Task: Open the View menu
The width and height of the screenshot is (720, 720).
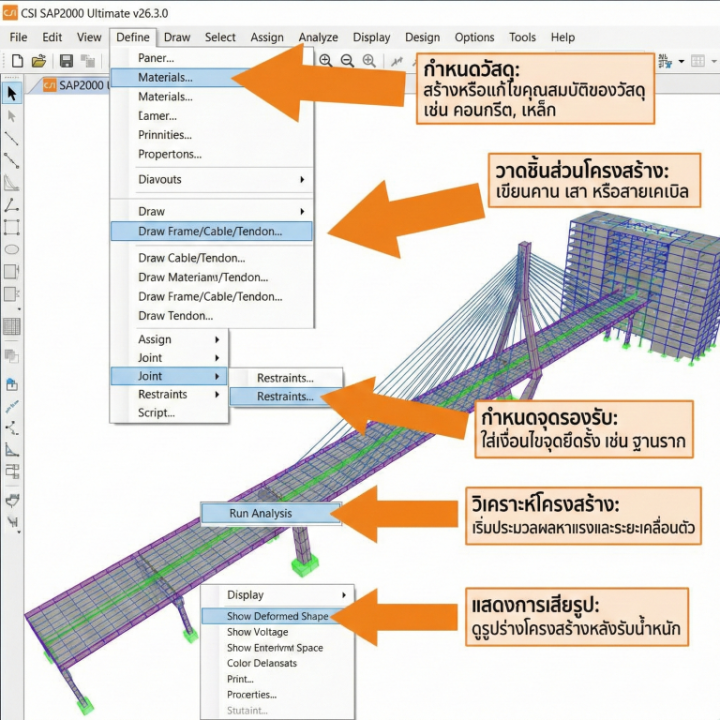Action: [89, 37]
